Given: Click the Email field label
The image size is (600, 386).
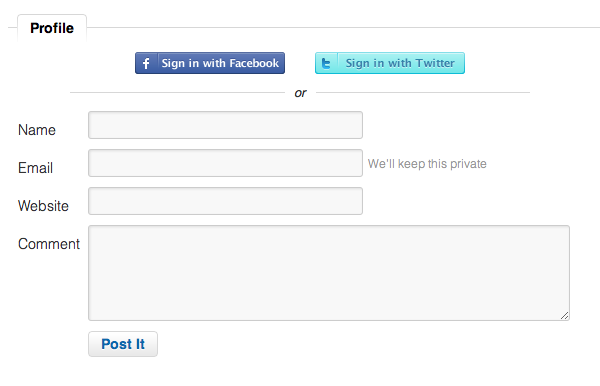Looking at the screenshot, I should point(35,168).
